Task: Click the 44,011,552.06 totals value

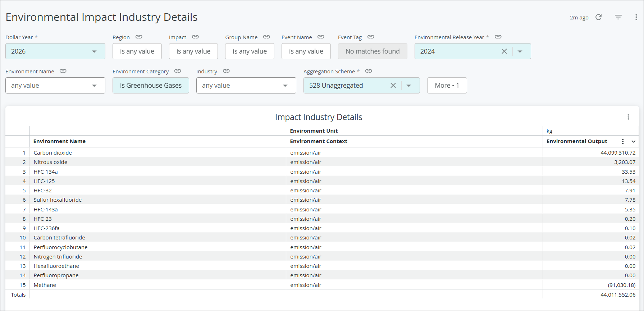Action: click(x=618, y=295)
